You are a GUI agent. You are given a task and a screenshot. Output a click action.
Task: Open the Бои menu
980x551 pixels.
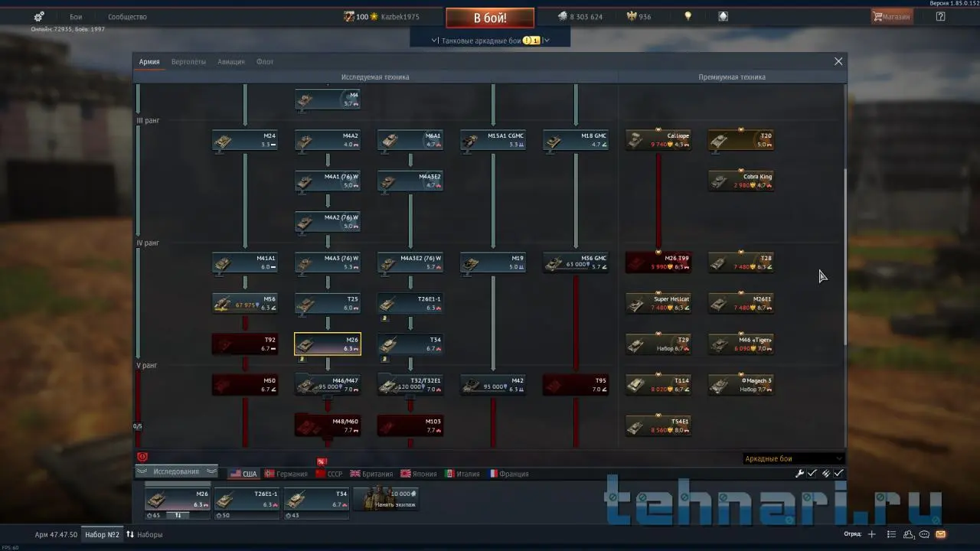click(x=76, y=16)
